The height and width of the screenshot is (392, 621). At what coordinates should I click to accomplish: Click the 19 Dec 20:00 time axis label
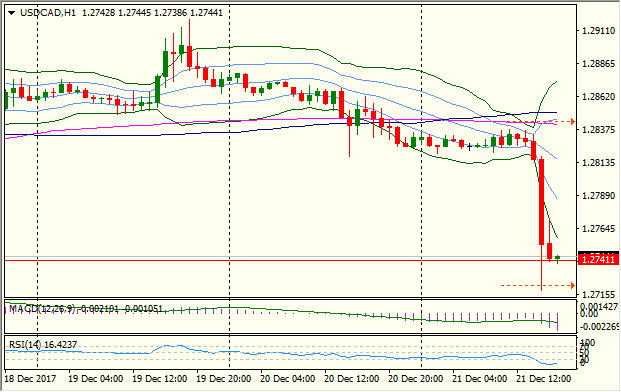224,379
